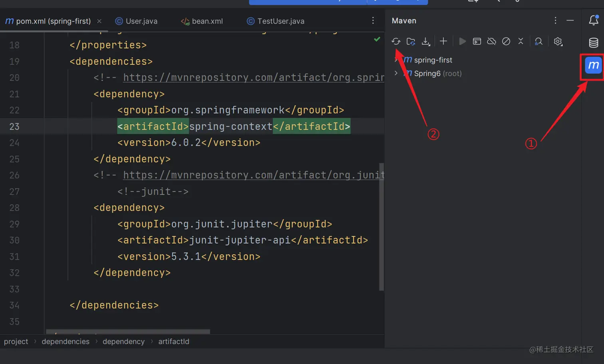Click 'dependencies' breadcrumb item
This screenshot has width=604, height=364.
pos(66,342)
